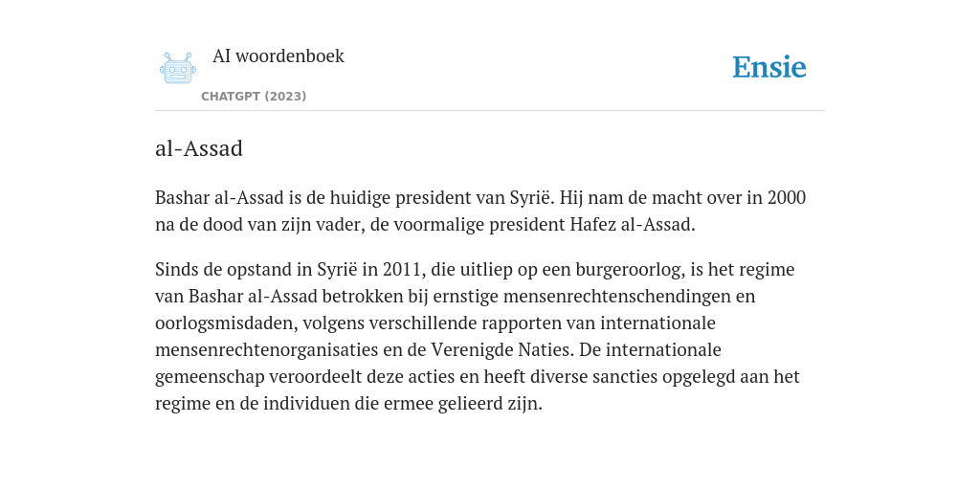Click the word "voormalige" before president Hafez
The width and height of the screenshot is (980, 490).
click(x=427, y=224)
